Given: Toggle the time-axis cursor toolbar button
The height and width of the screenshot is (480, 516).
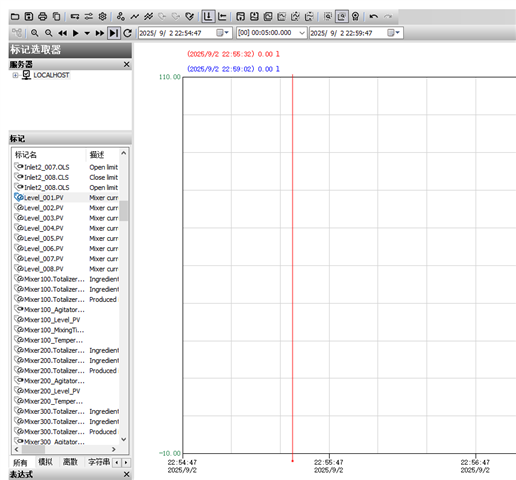Looking at the screenshot, I should click(208, 16).
